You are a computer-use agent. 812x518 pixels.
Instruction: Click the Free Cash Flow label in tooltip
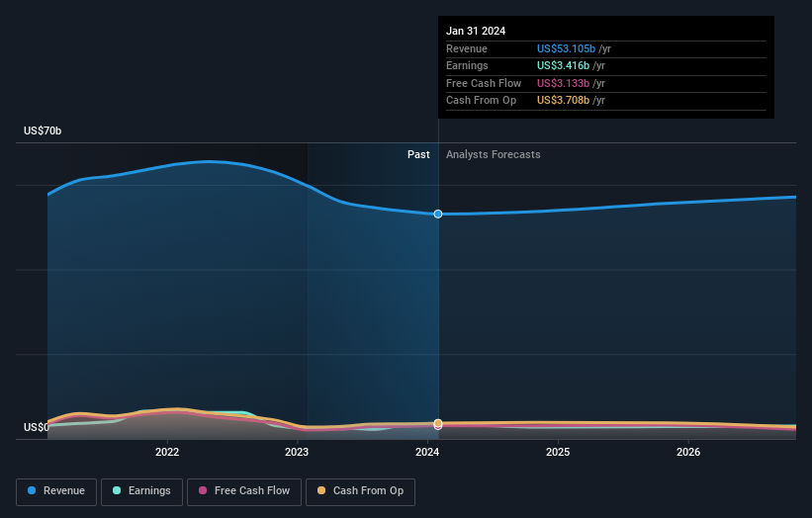pos(484,83)
